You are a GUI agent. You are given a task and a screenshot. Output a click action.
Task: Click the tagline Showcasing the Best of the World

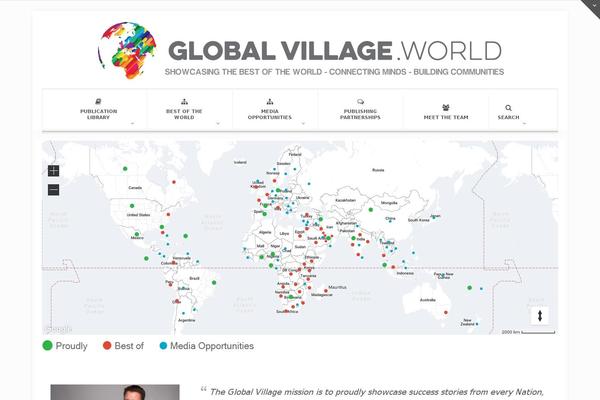(x=334, y=72)
